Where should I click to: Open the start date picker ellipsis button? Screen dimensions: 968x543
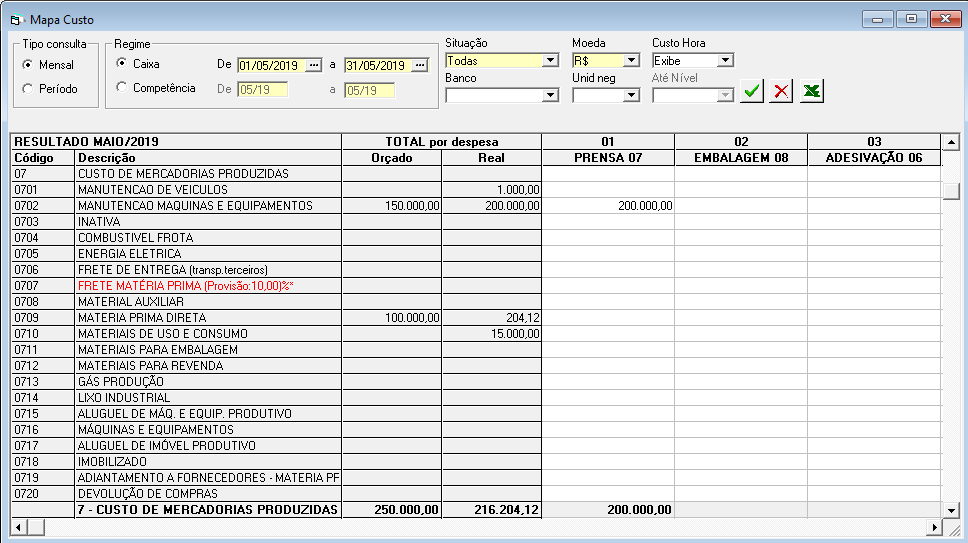[314, 66]
